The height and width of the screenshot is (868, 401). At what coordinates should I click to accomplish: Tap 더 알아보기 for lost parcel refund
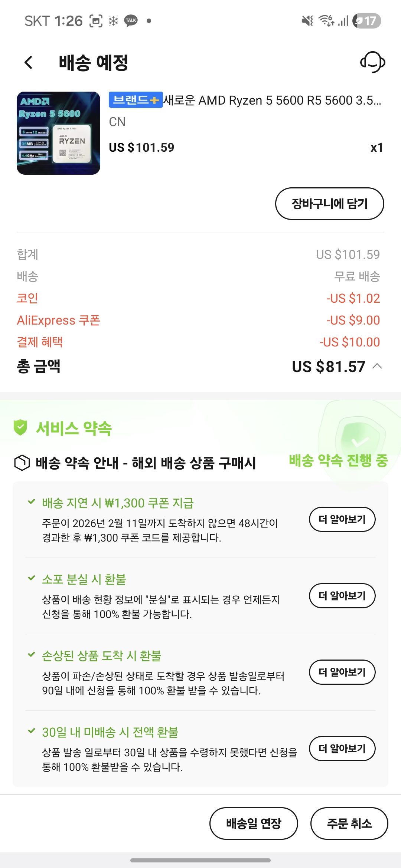coord(342,596)
